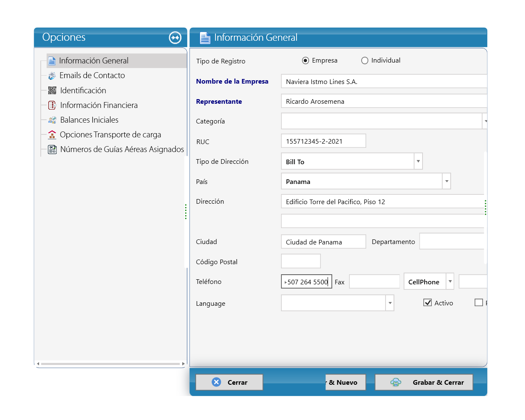Click the Opciones panel horizontal scrollbar
Screen dimensions: 525x420
pyautogui.click(x=110, y=364)
